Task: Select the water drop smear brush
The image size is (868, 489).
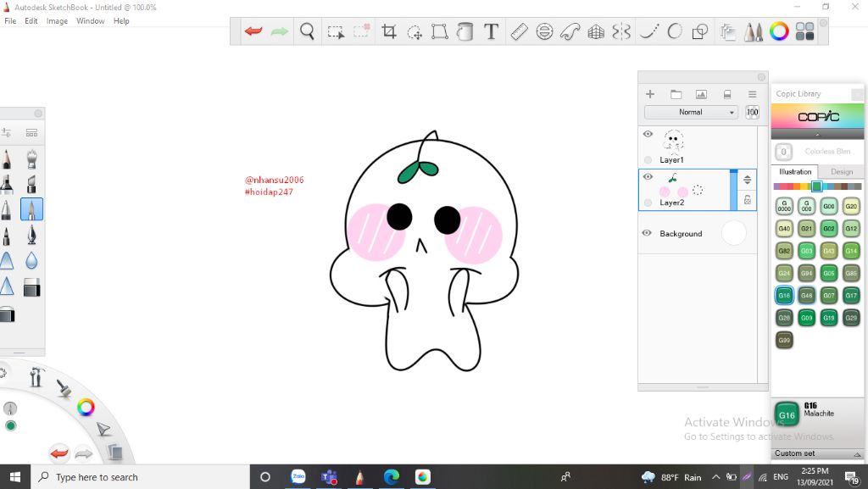Action: [x=31, y=260]
